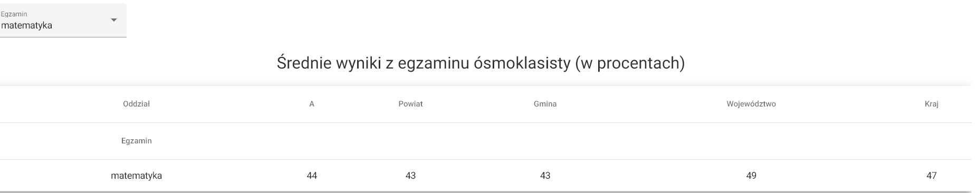This screenshot has width=980, height=193.
Task: Click the Powiat column header
Action: pyautogui.click(x=410, y=104)
